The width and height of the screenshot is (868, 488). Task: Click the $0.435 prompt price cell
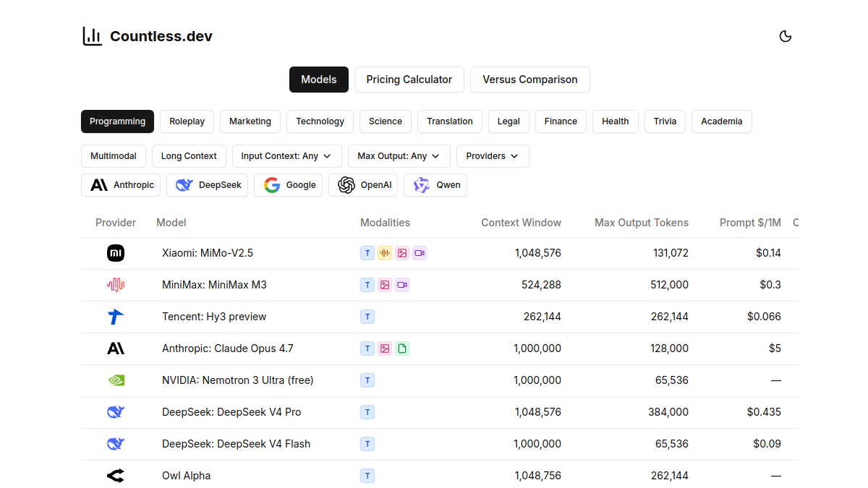click(x=764, y=412)
